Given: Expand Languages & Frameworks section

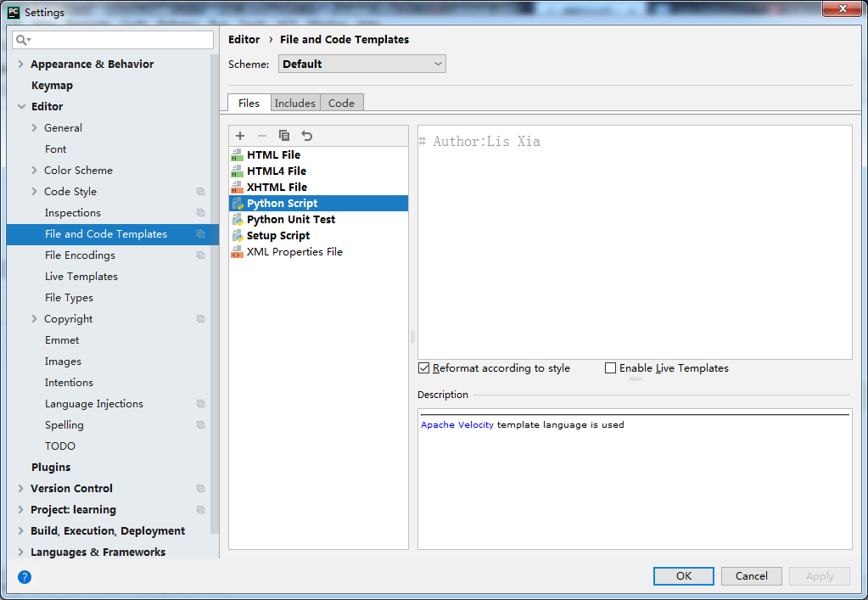Looking at the screenshot, I should pyautogui.click(x=20, y=552).
